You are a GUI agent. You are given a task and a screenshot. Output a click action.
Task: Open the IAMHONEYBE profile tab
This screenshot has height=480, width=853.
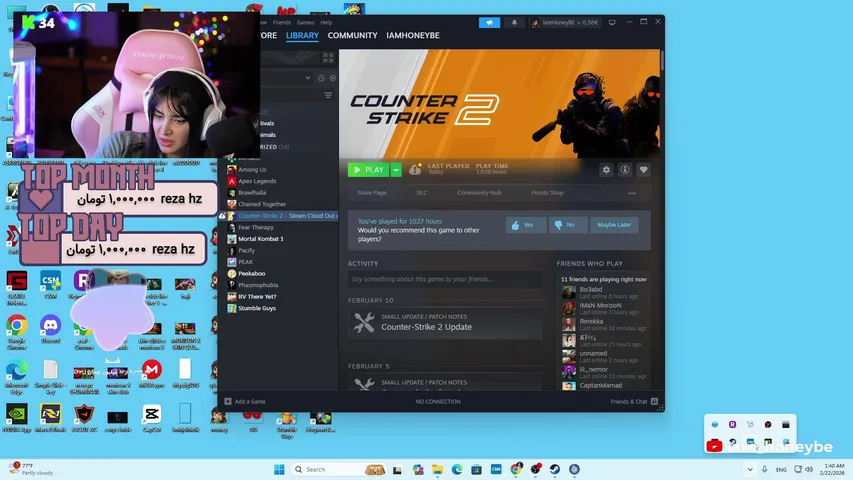pyautogui.click(x=413, y=35)
